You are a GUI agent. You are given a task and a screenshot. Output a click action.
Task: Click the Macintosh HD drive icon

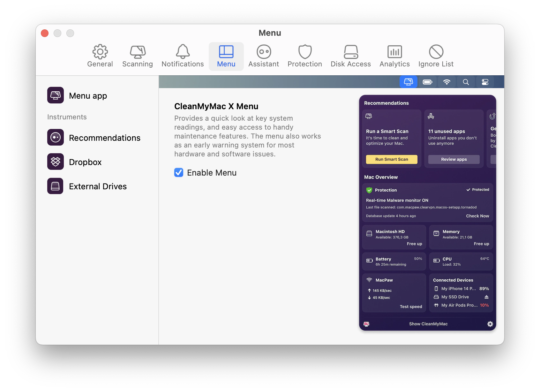coord(369,233)
